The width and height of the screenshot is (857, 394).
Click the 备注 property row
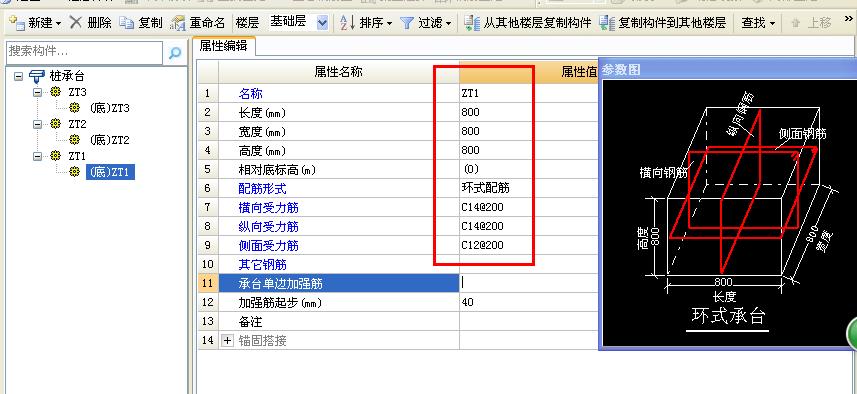point(398,321)
